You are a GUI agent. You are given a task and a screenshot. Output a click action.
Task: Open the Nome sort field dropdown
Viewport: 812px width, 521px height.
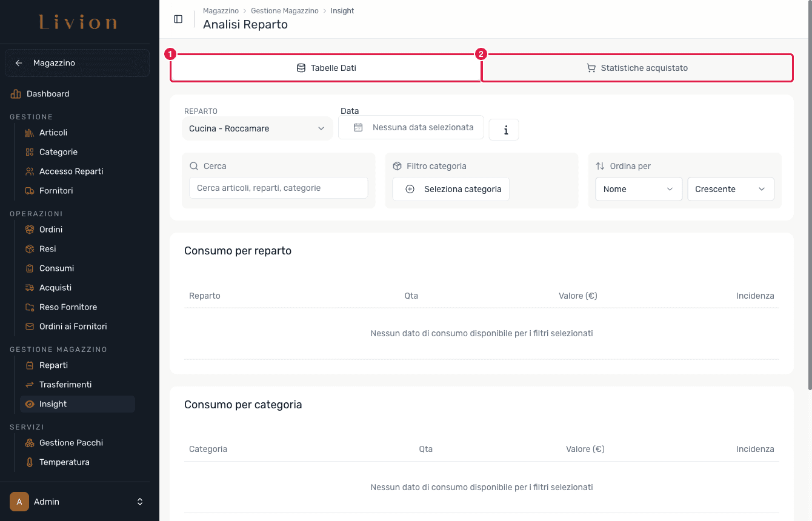point(639,189)
